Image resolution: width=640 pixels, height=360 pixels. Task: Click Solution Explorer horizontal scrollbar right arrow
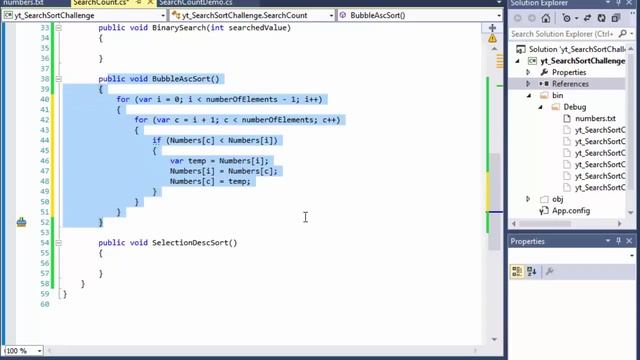(620, 224)
